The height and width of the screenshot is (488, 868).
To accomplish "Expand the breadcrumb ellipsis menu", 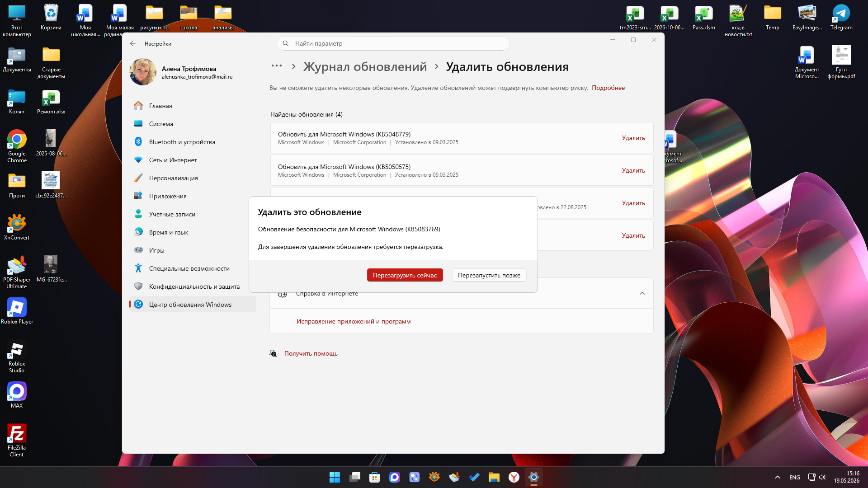I will 277,66.
